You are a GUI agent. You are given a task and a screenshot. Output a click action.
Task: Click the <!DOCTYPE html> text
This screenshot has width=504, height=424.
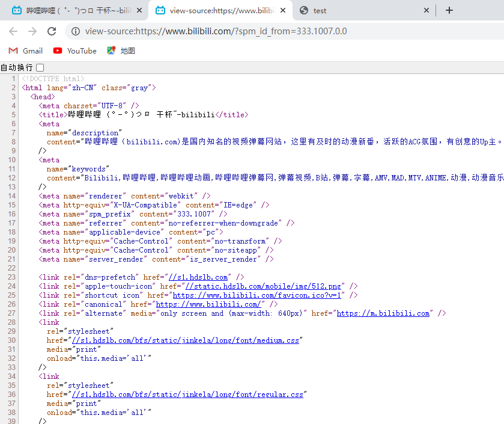tap(53, 79)
